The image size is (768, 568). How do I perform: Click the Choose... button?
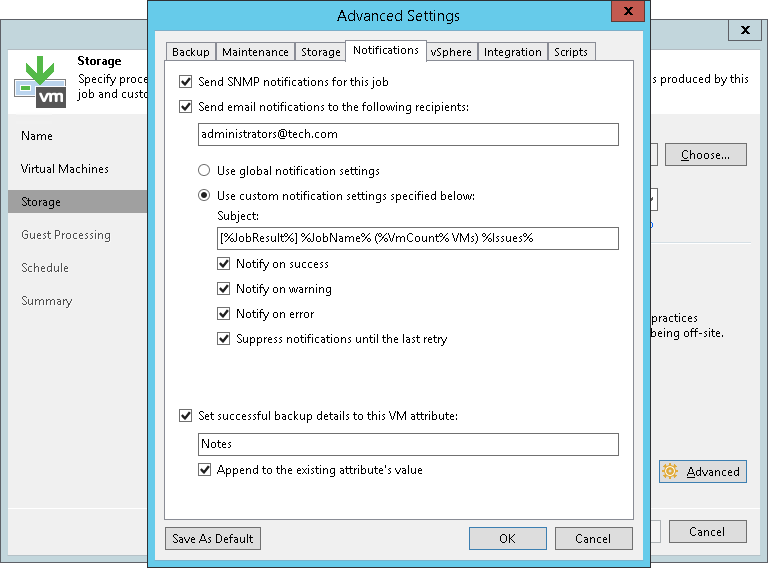pos(712,155)
